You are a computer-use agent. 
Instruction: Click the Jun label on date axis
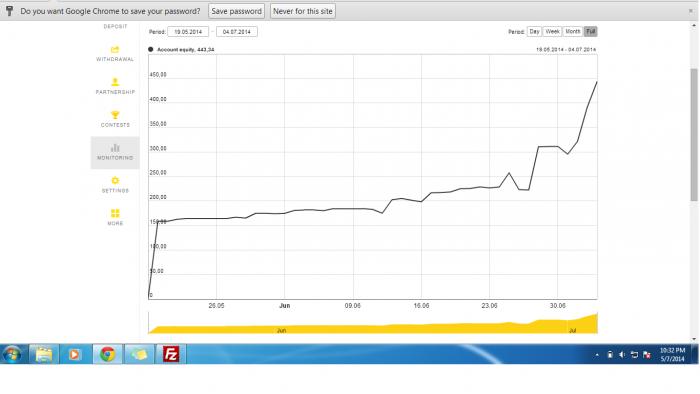click(x=284, y=306)
